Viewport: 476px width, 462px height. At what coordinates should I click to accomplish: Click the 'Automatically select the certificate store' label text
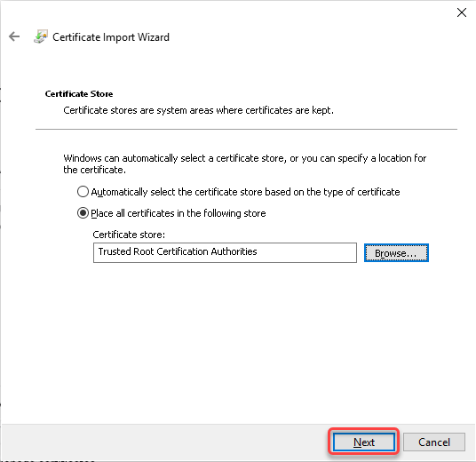click(x=245, y=192)
